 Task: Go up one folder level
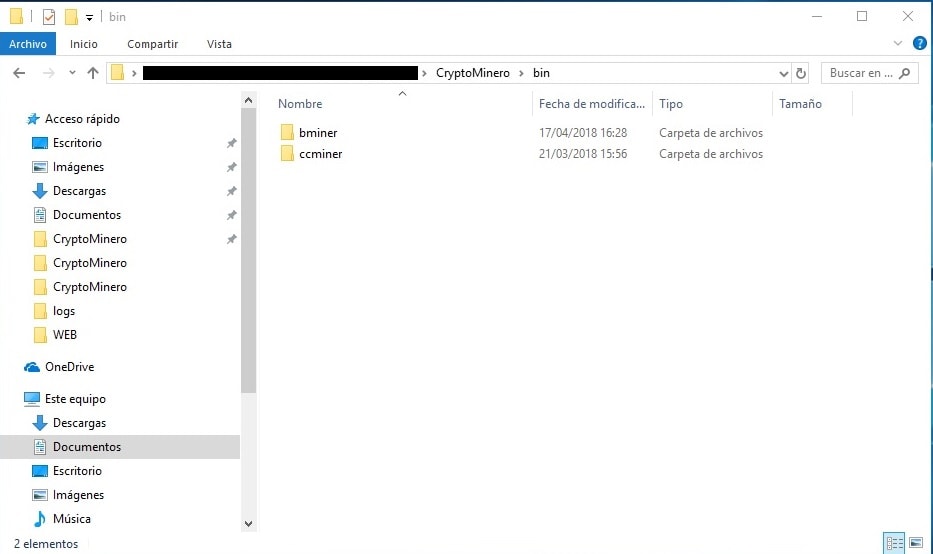click(x=93, y=73)
